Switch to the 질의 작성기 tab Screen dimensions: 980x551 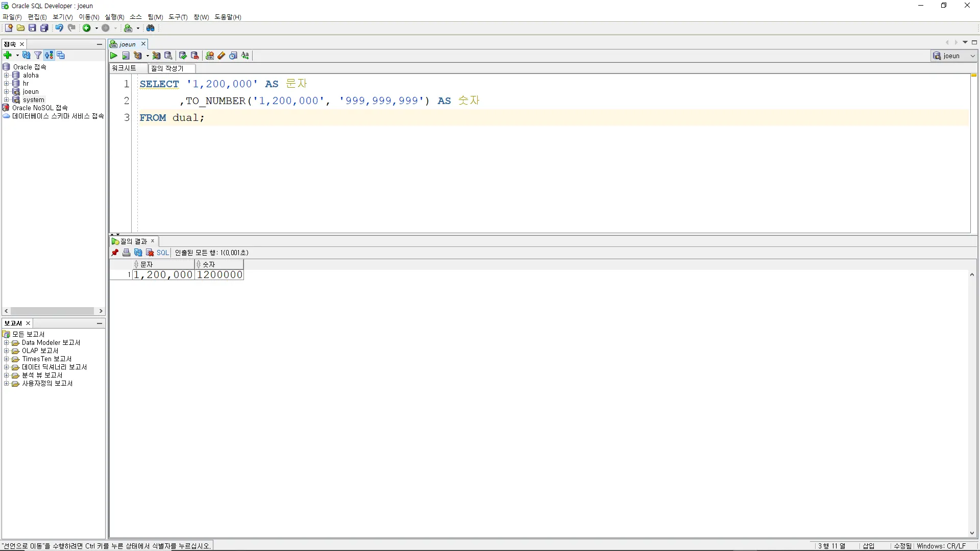(x=167, y=68)
